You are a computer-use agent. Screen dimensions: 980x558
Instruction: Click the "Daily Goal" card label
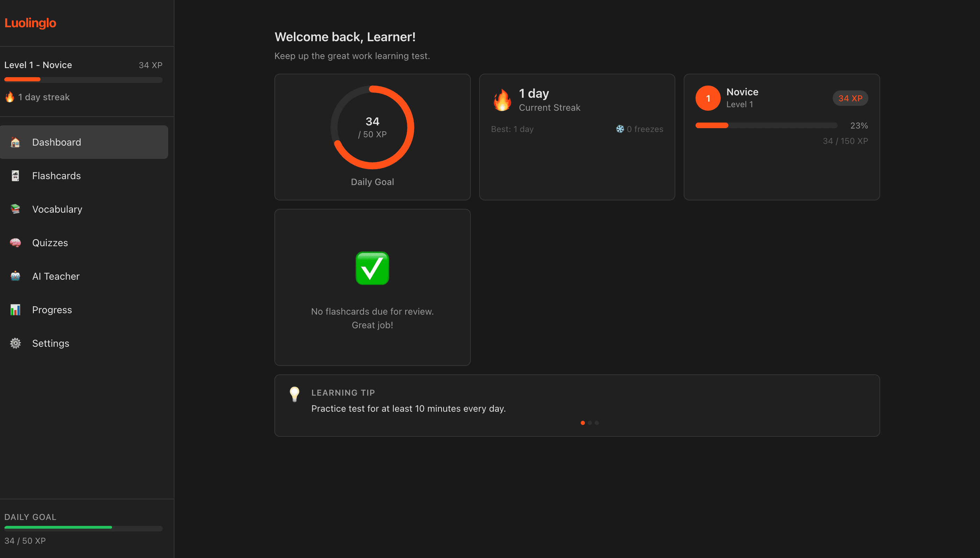372,182
